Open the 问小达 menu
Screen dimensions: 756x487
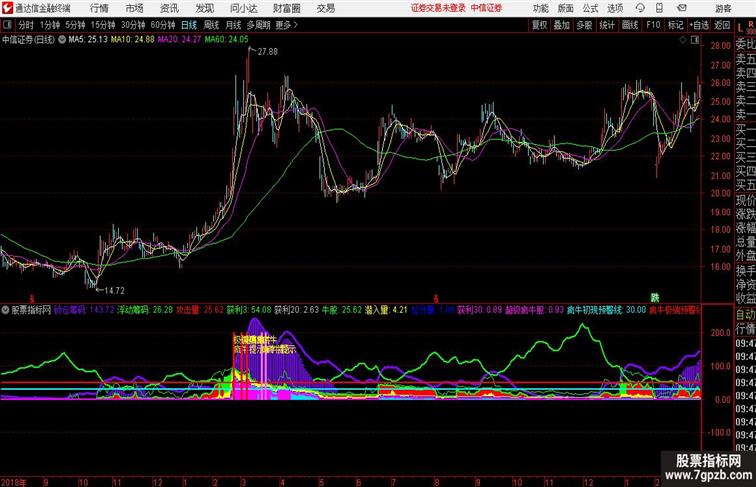[243, 8]
